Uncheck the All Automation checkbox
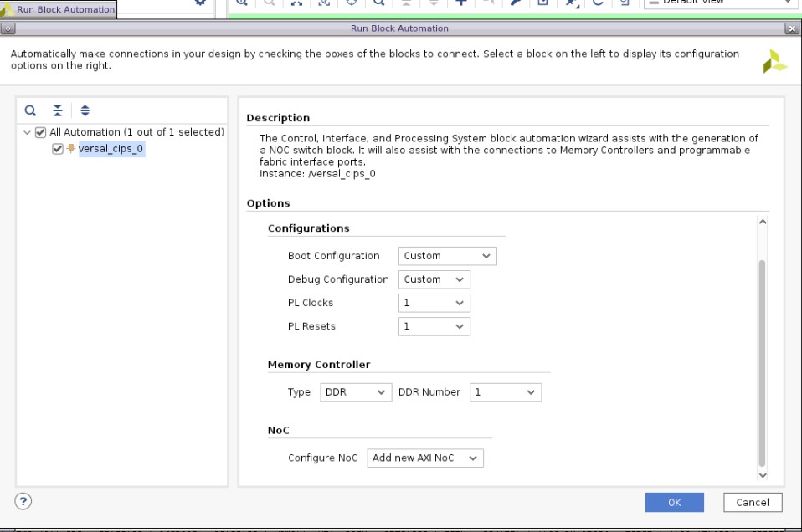This screenshot has width=802, height=532. (39, 131)
